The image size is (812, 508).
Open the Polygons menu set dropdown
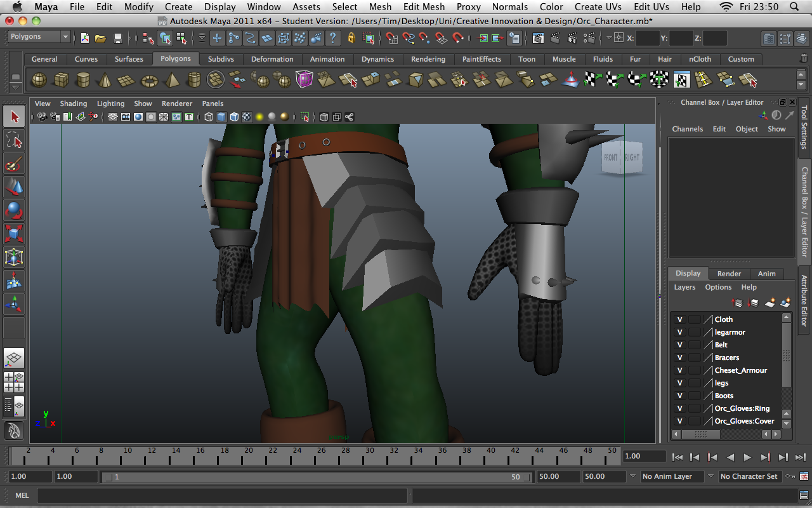pyautogui.click(x=39, y=37)
